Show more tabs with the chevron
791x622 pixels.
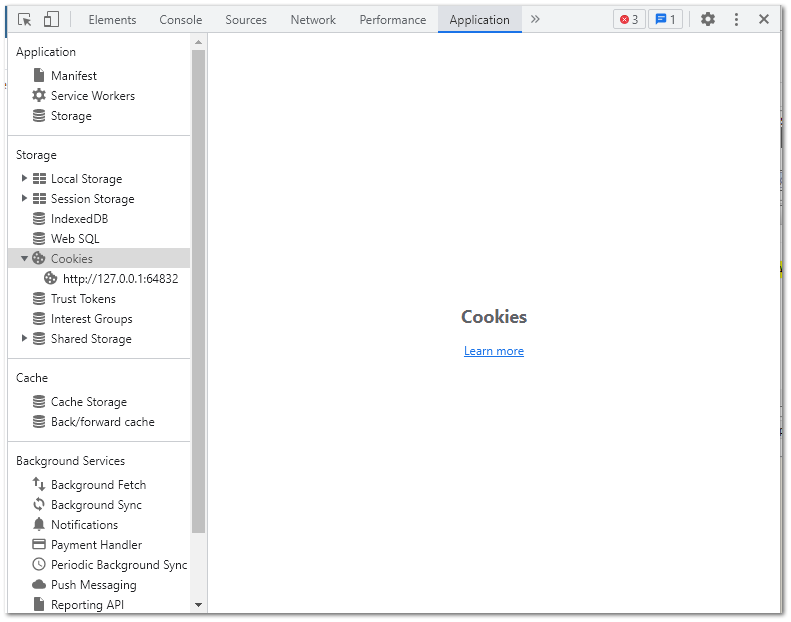(535, 19)
